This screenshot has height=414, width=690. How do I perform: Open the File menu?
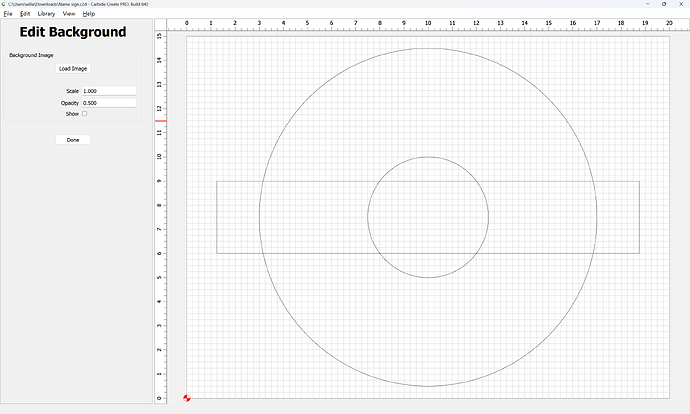[x=8, y=14]
